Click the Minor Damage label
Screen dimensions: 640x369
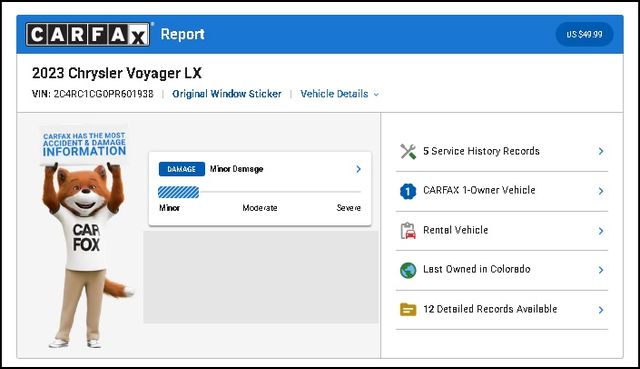click(236, 169)
